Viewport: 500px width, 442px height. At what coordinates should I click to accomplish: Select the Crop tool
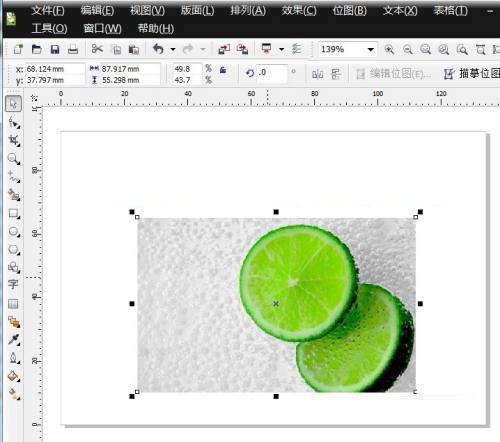point(14,141)
